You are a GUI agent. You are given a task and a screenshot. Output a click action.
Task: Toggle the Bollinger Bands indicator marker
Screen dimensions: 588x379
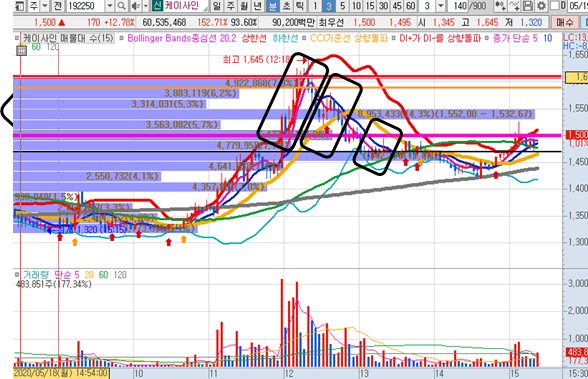122,38
